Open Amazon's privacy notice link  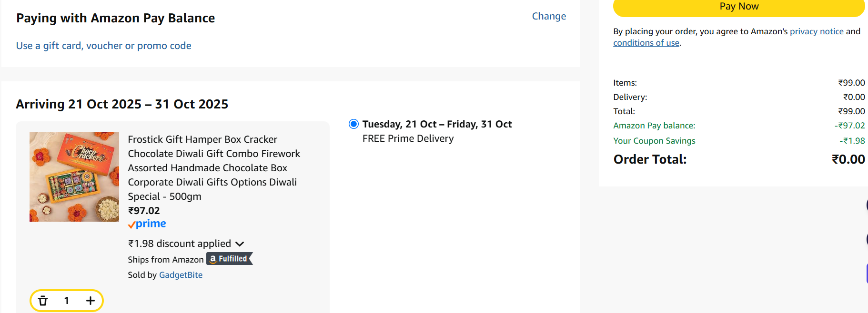[x=817, y=31]
